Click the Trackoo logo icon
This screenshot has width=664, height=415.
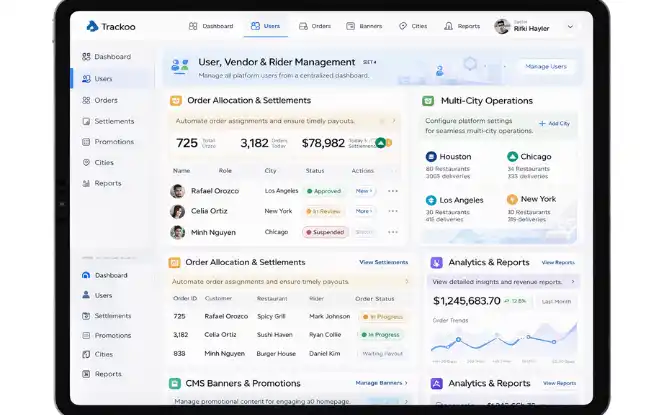pyautogui.click(x=91, y=26)
